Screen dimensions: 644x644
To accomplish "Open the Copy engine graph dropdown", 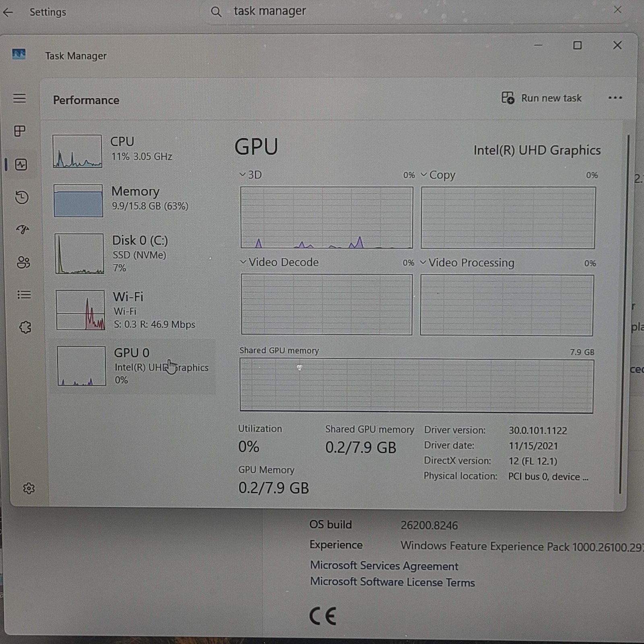I will click(x=438, y=175).
